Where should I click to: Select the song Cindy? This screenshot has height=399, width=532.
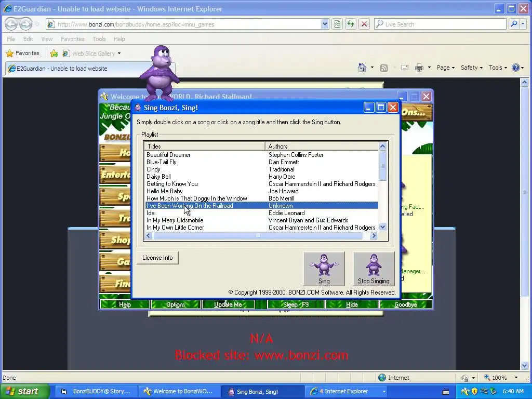point(261,169)
